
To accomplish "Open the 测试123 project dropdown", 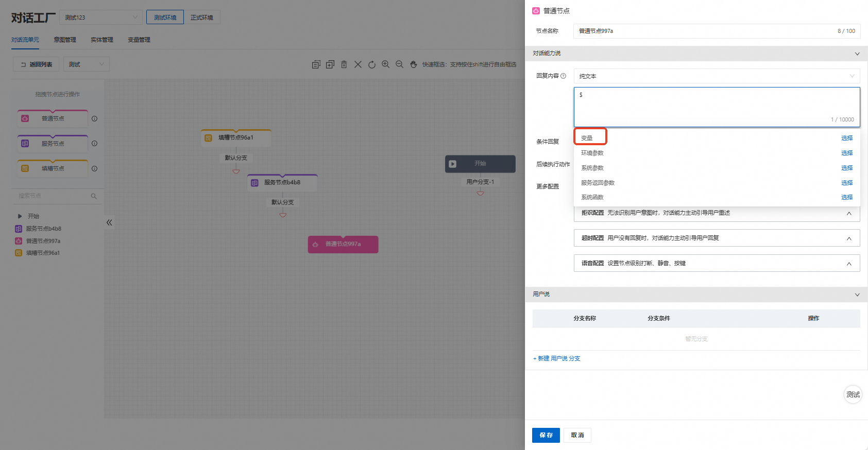I will [101, 17].
